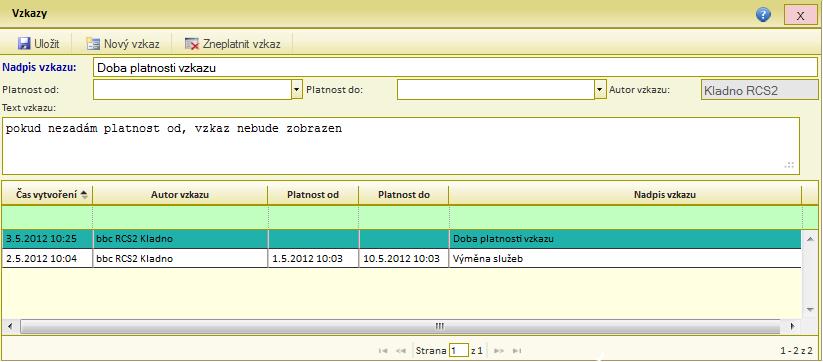The image size is (823, 362).
Task: Click the horizontal scrollbar left arrow
Action: [9, 326]
